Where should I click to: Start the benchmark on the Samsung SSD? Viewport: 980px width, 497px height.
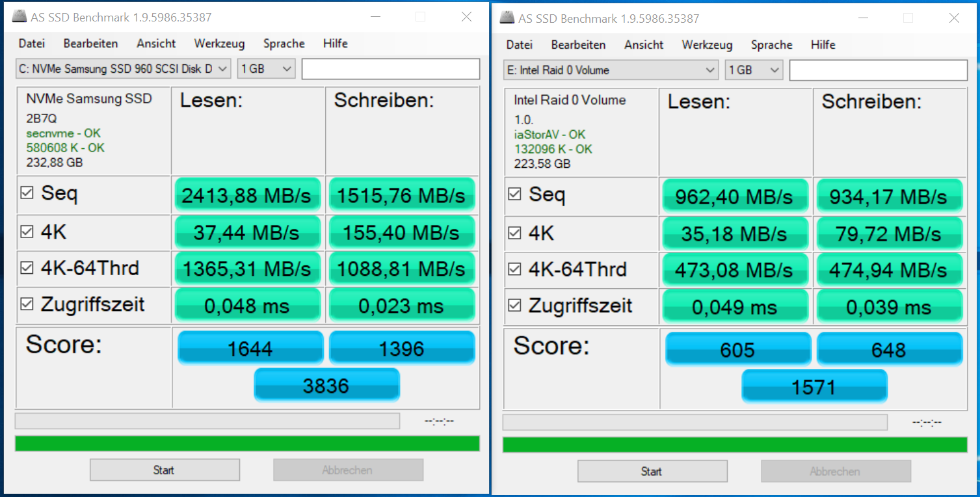pyautogui.click(x=165, y=470)
